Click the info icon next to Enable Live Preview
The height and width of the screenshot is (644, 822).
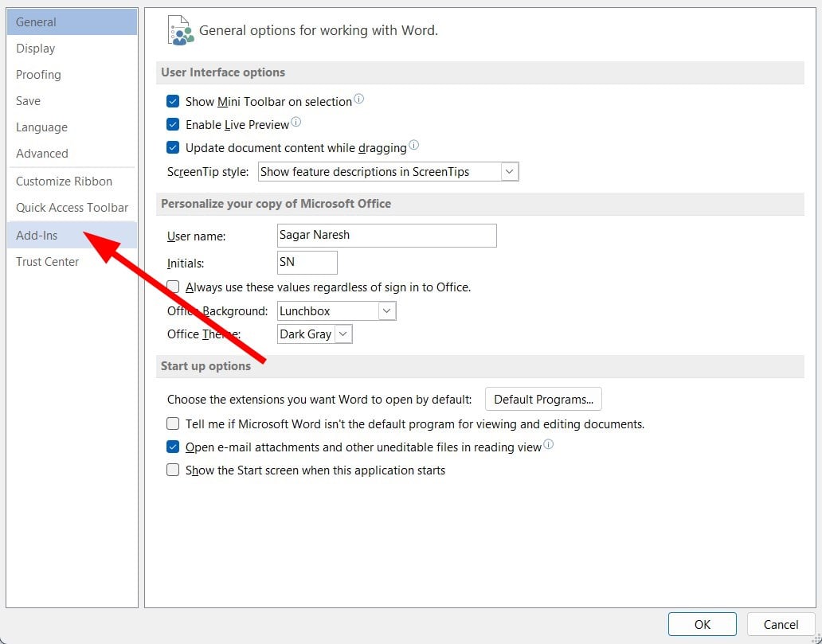coord(296,122)
